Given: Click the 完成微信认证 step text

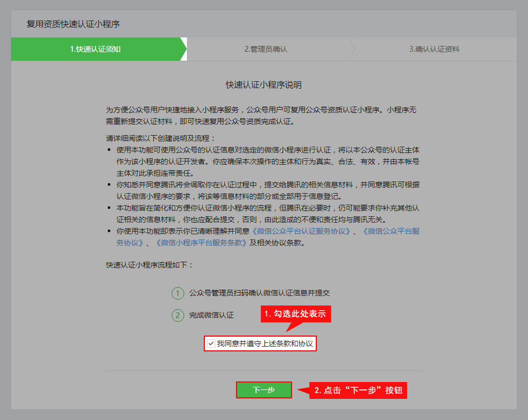Looking at the screenshot, I should (x=211, y=316).
